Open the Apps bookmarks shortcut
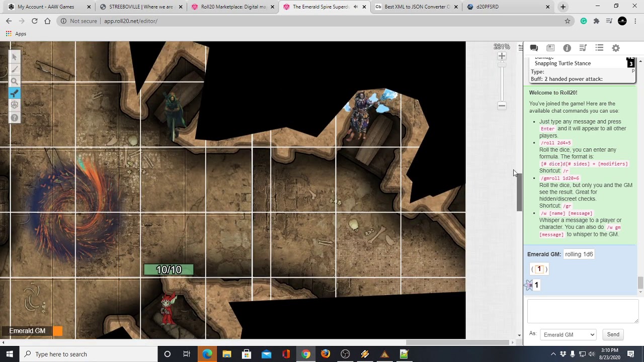Image resolution: width=644 pixels, height=362 pixels. click(x=16, y=34)
